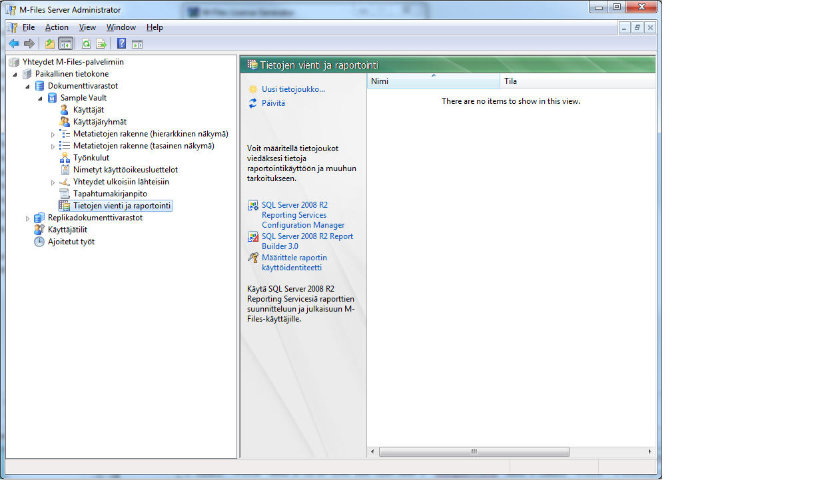
Task: Click the Käyttäjätilit accounts icon
Action: coord(39,230)
